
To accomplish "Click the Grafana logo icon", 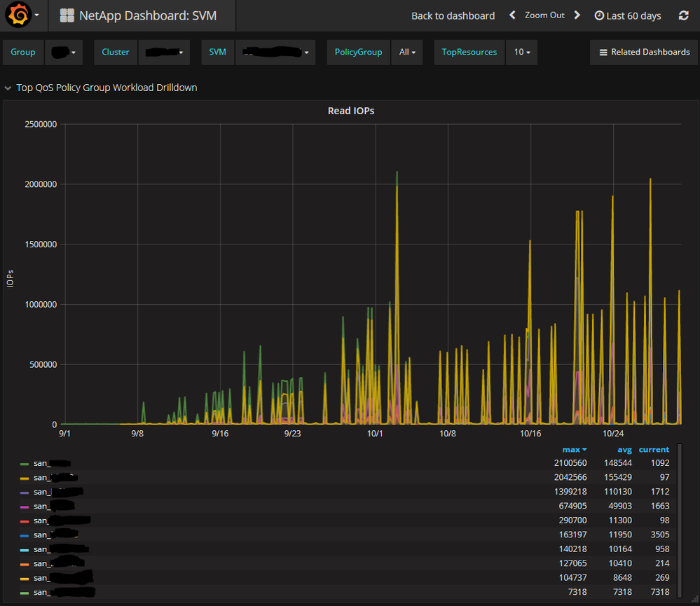I will (19, 15).
